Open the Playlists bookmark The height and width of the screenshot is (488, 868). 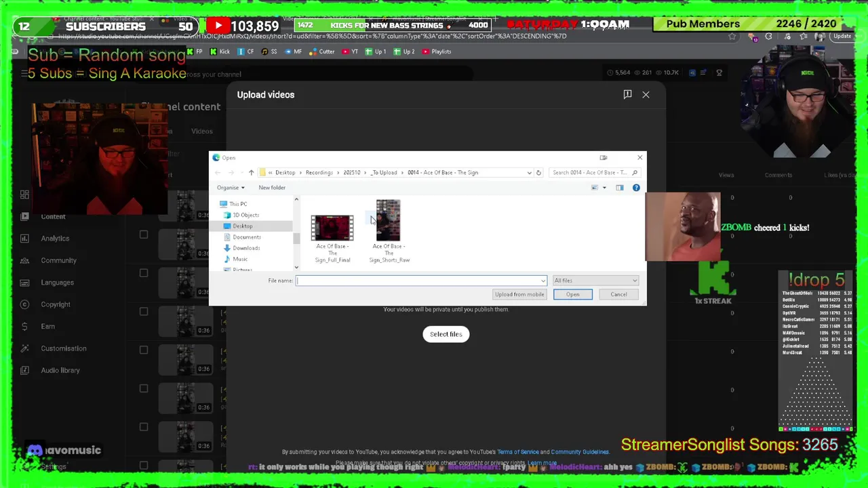437,52
